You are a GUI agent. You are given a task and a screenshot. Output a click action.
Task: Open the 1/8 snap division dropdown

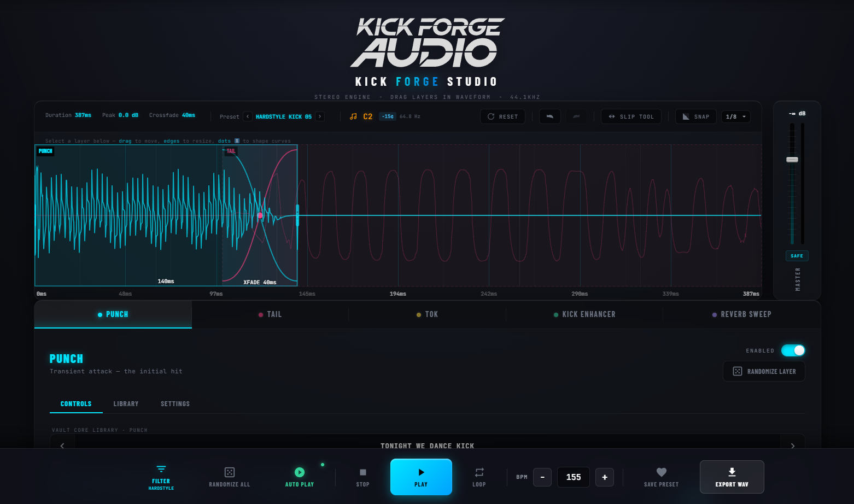coord(735,116)
